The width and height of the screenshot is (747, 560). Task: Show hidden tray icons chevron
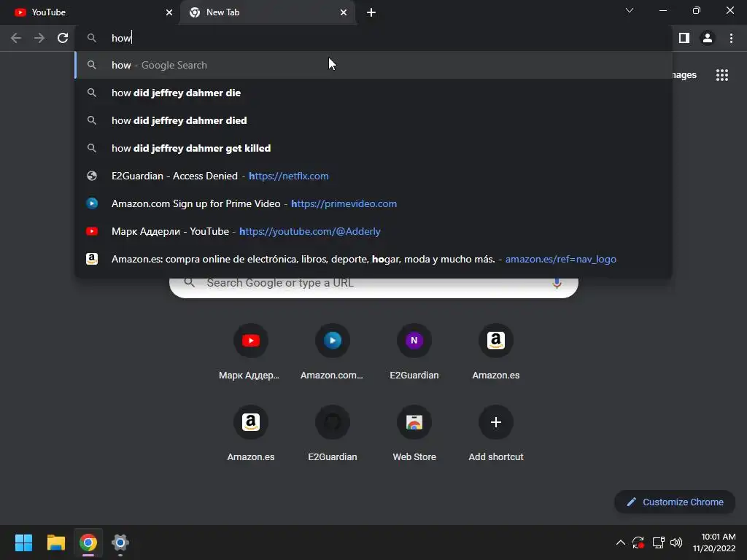[620, 542]
